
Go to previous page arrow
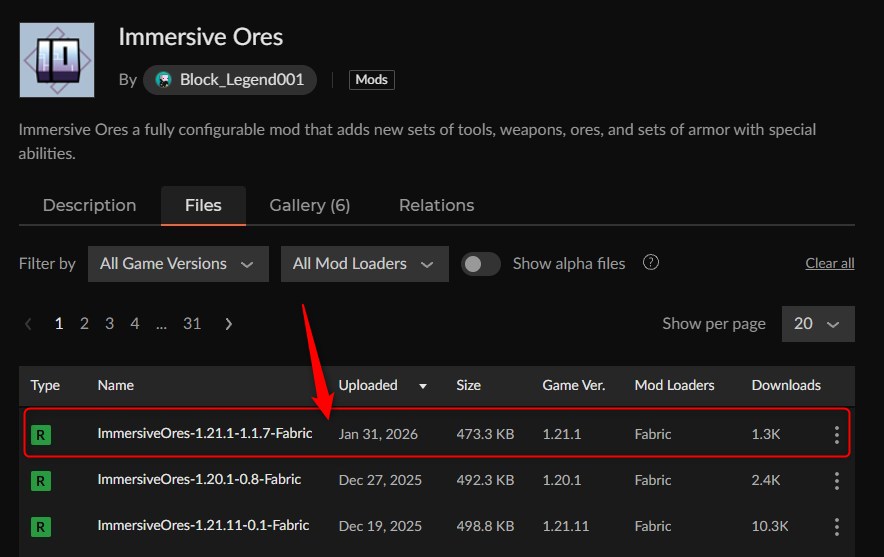[28, 324]
